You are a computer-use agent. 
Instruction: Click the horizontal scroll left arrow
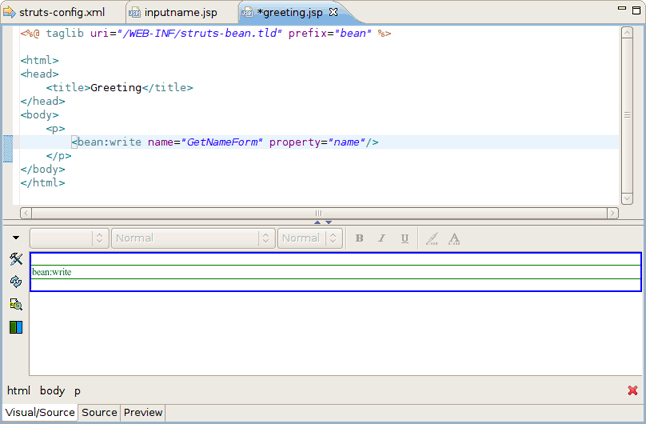click(26, 213)
